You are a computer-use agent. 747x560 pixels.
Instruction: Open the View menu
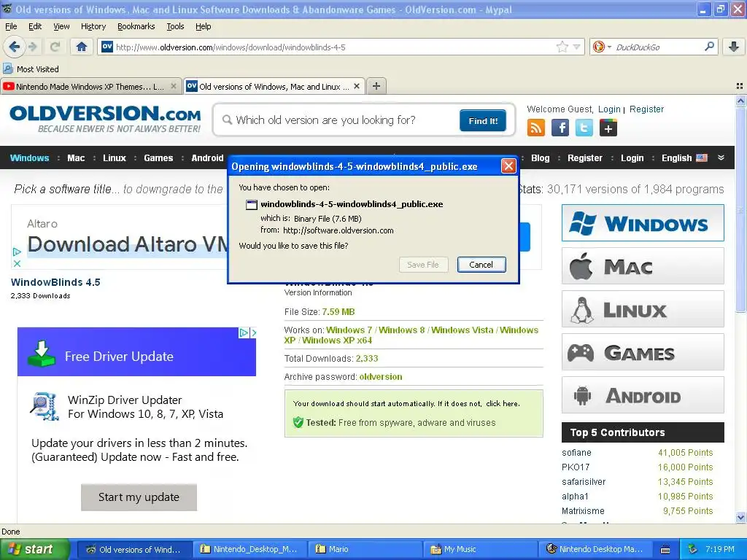click(61, 26)
